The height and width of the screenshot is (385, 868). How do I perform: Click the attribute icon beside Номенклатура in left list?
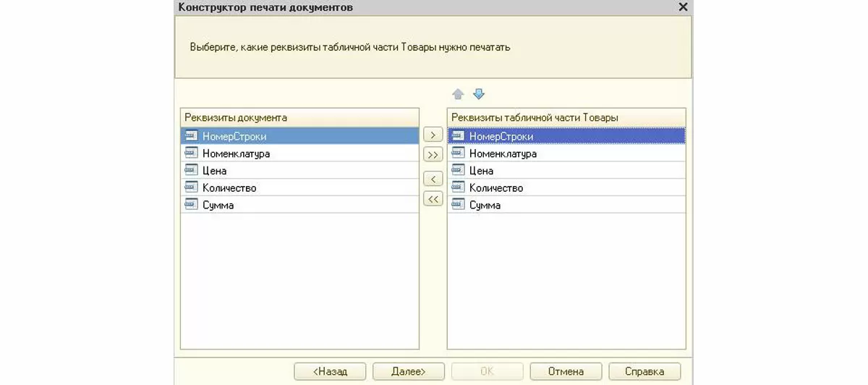[191, 153]
